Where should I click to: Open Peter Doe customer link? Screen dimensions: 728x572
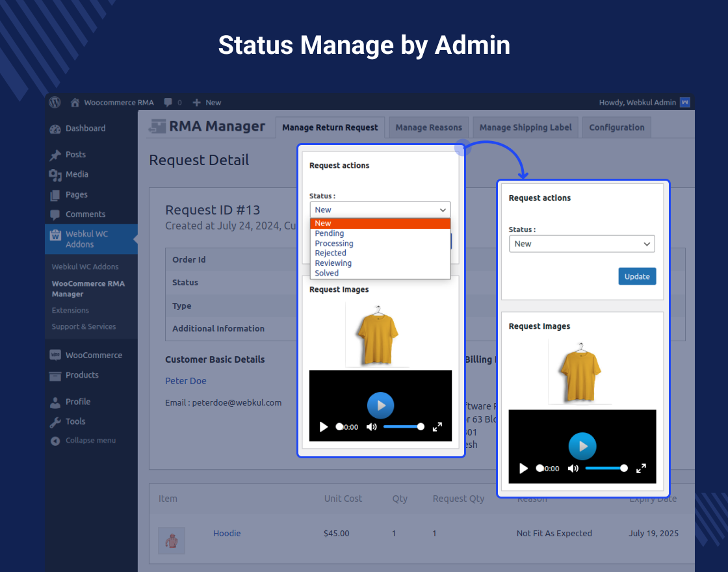click(x=186, y=381)
